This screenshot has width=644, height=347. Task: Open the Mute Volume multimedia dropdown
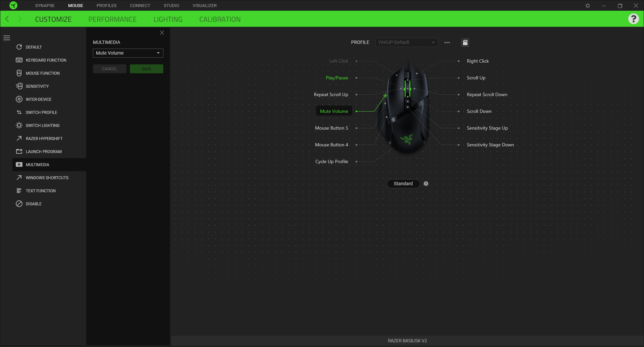pyautogui.click(x=128, y=53)
